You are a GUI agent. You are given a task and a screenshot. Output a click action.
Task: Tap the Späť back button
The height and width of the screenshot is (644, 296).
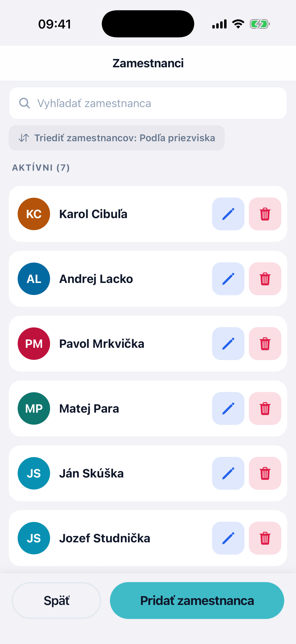pyautogui.click(x=56, y=601)
